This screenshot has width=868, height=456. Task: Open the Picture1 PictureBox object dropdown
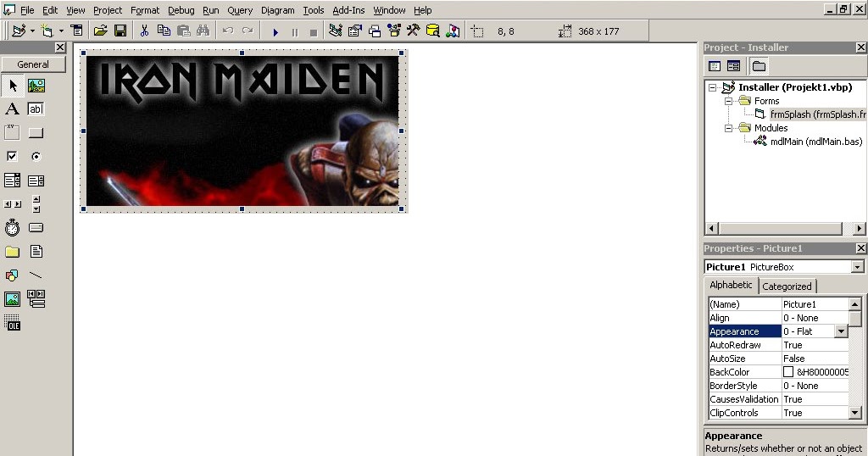click(858, 267)
